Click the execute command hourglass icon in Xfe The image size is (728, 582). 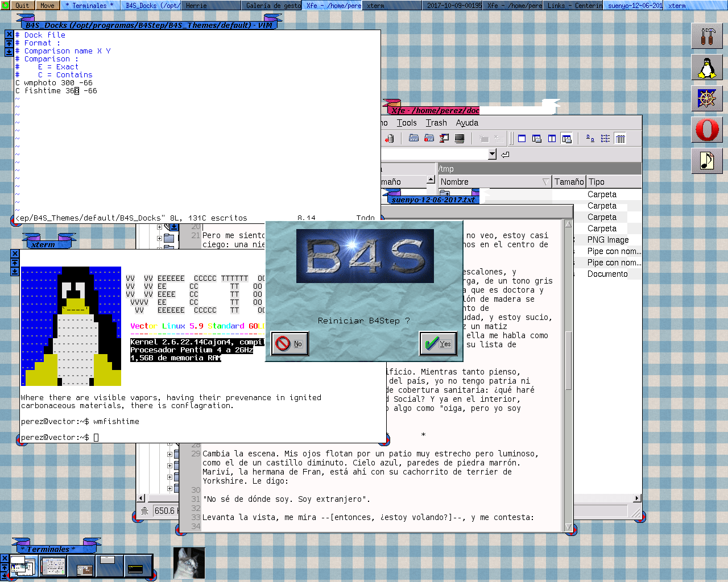pyautogui.click(x=444, y=138)
